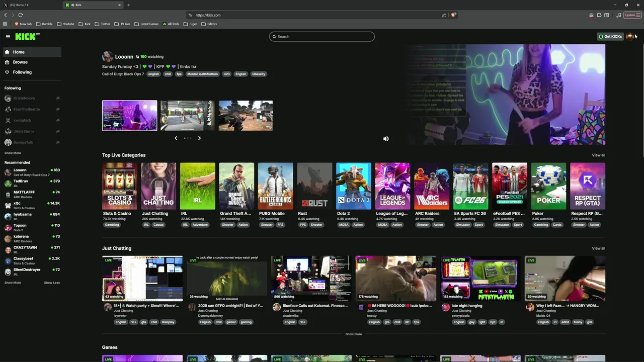
Task: Click the music note playlist icon
Action: [619, 15]
